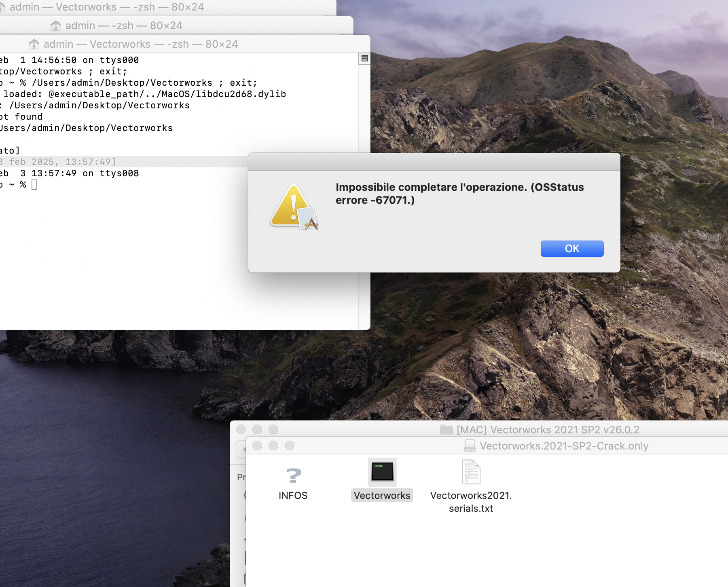Click the error dialog's title bar
The image size is (728, 587).
coord(434,162)
